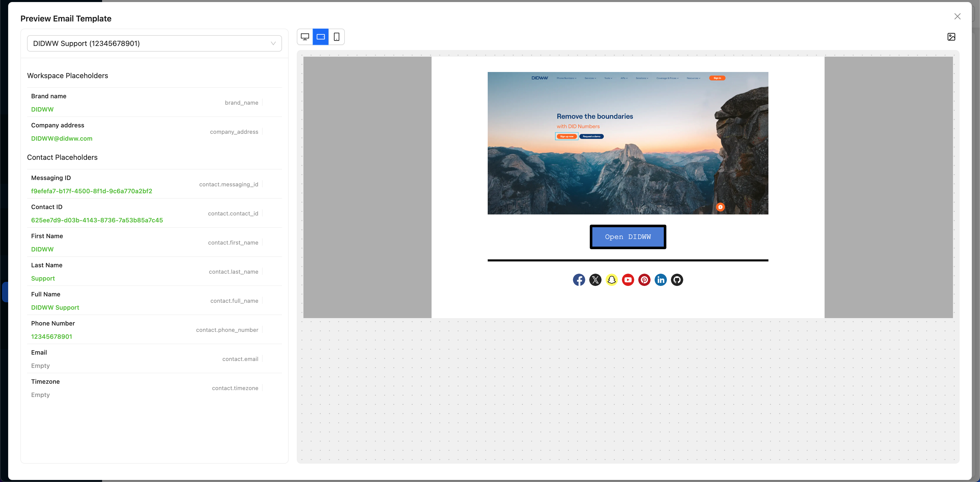Viewport: 980px width, 482px height.
Task: Click the Pinterest social icon
Action: (x=644, y=280)
